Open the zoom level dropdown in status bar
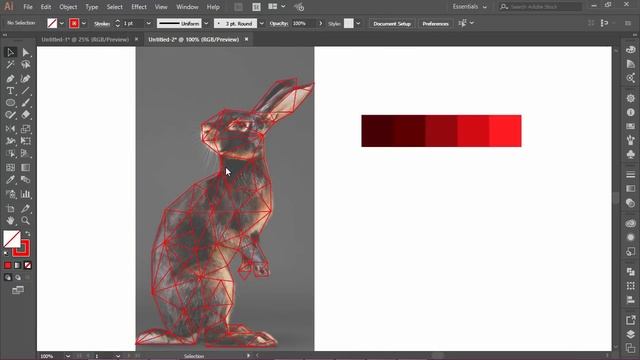 click(68, 356)
